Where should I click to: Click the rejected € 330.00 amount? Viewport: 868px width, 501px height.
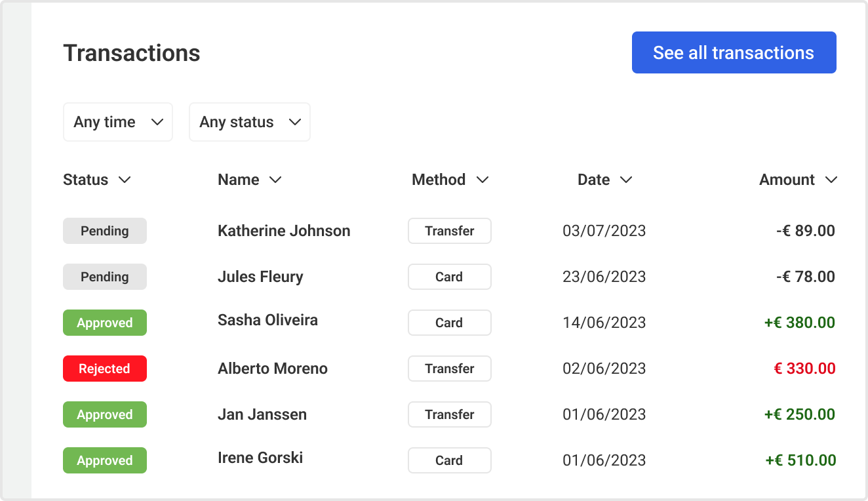(804, 369)
